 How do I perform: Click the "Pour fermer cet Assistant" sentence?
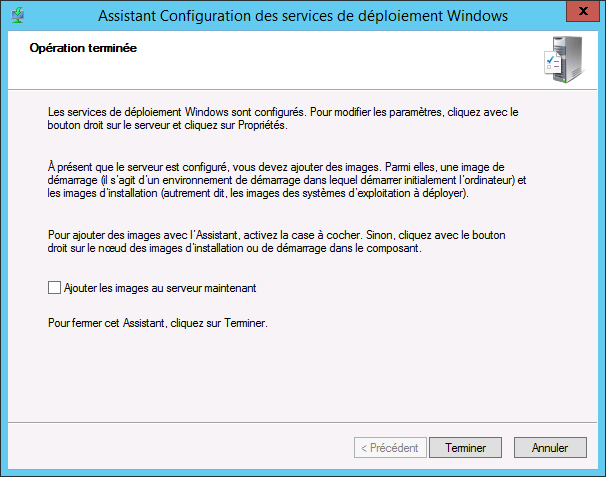click(x=158, y=324)
